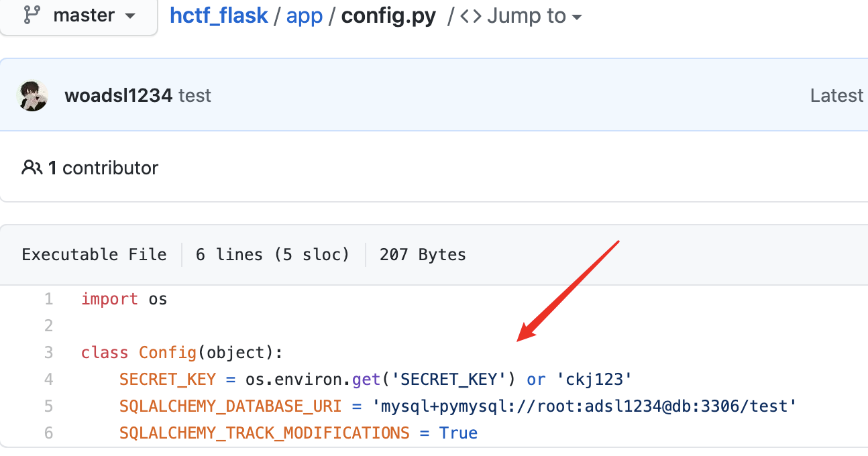The image size is (868, 456).
Task: Select line number 4 with SECRET_KEY
Action: pos(48,379)
